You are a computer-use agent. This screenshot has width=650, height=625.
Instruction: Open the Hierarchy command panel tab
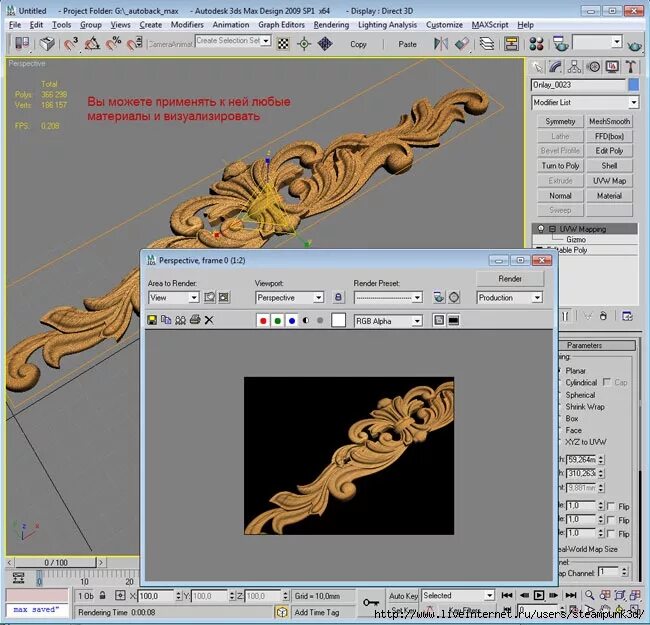[575, 67]
